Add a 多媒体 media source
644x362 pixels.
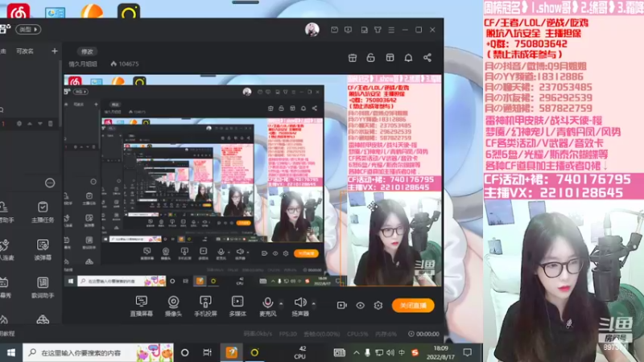point(237,306)
